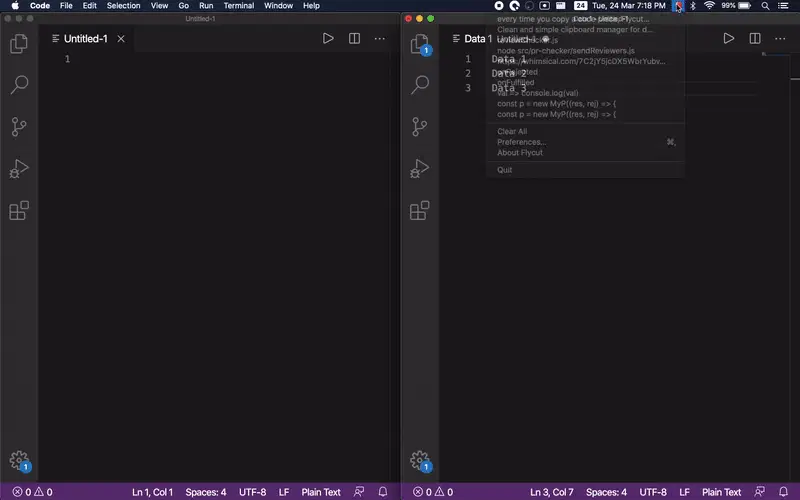
Task: Open Run and Debug in Data 1 window
Action: tap(420, 168)
